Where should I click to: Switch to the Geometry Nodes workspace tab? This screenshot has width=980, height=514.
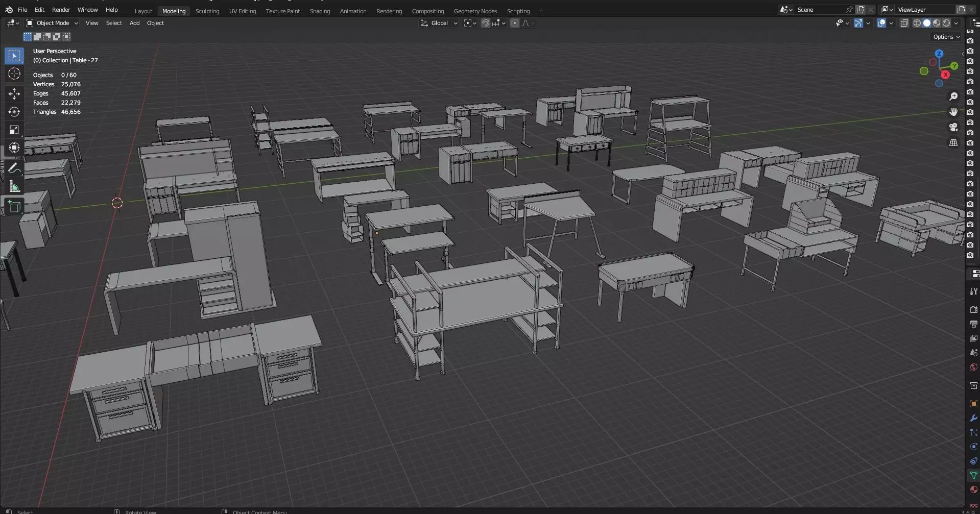click(x=475, y=11)
